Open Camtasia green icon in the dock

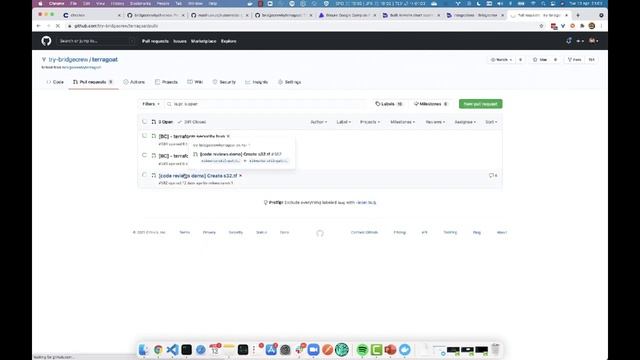click(x=376, y=349)
